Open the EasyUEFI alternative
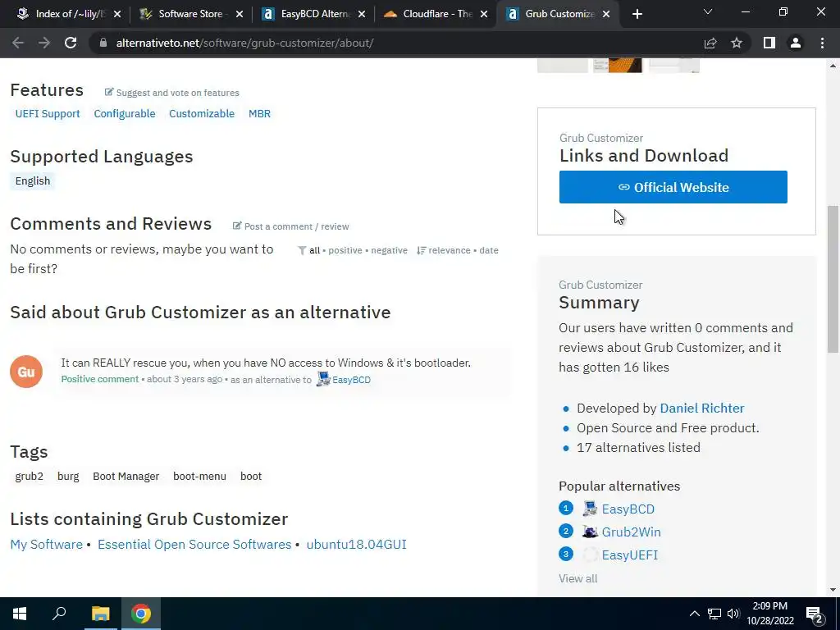 click(x=629, y=555)
